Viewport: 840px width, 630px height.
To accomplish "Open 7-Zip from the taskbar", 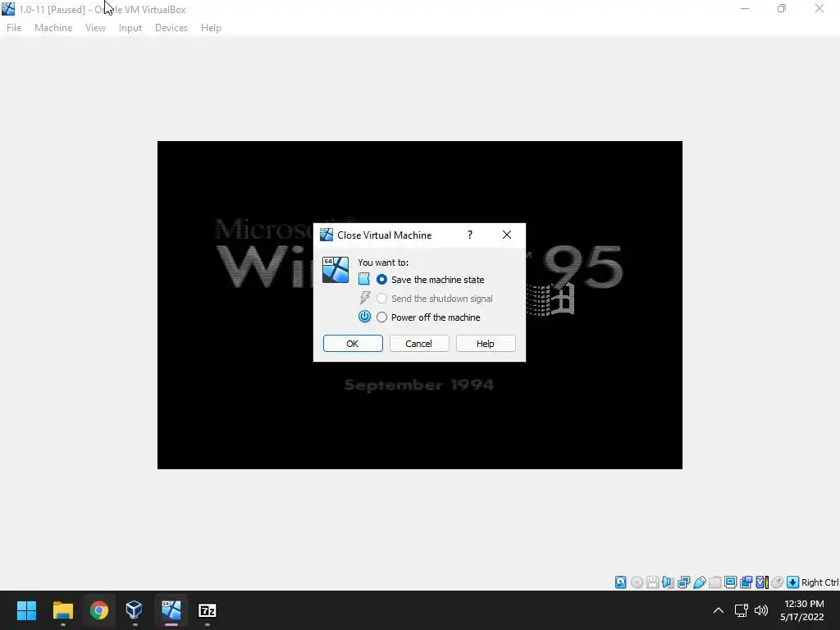I will [208, 610].
